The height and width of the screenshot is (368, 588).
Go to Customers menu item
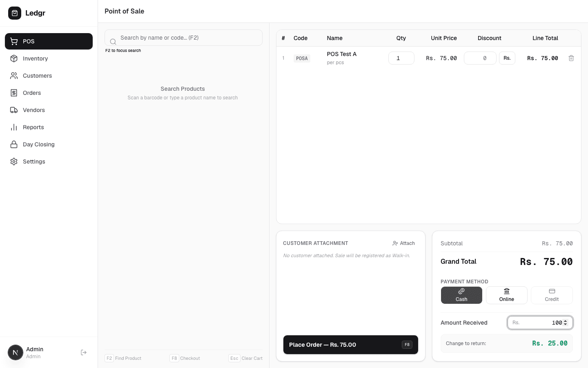pos(49,76)
